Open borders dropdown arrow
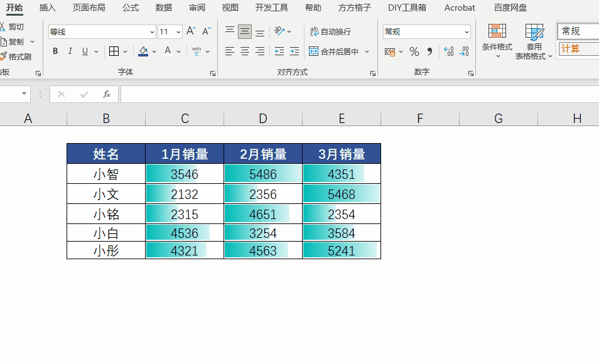The height and width of the screenshot is (364, 599). tap(125, 51)
